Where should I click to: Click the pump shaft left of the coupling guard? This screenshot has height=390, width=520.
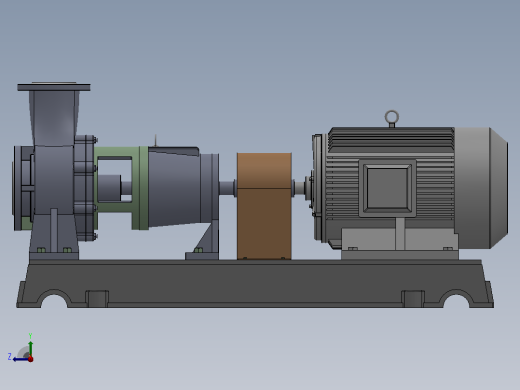tap(227, 188)
